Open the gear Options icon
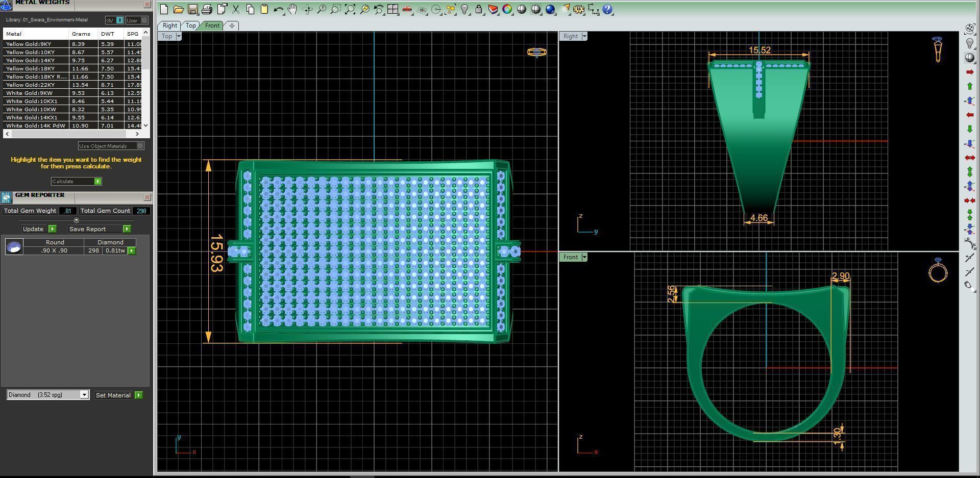The width and height of the screenshot is (980, 478). click(x=579, y=9)
